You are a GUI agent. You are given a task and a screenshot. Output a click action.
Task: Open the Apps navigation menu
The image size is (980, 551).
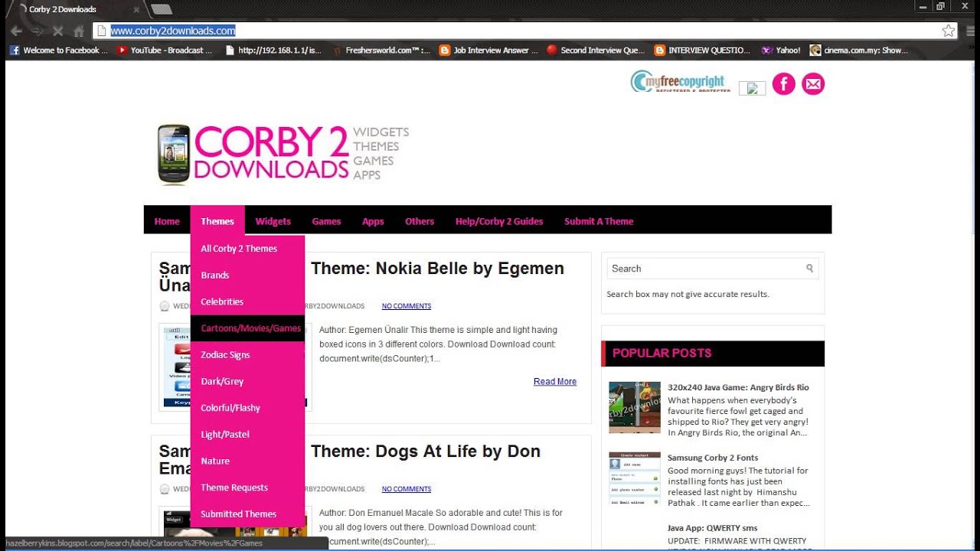click(373, 221)
